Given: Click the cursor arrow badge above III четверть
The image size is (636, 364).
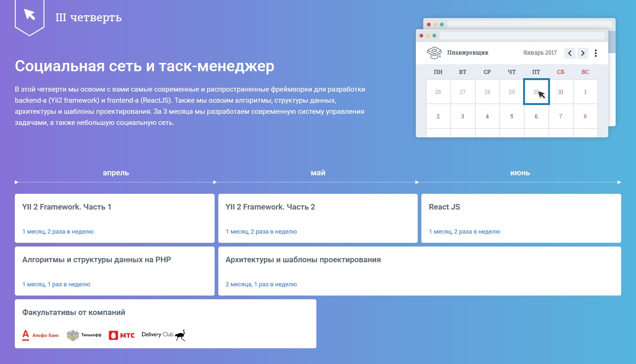Looking at the screenshot, I should [x=30, y=15].
